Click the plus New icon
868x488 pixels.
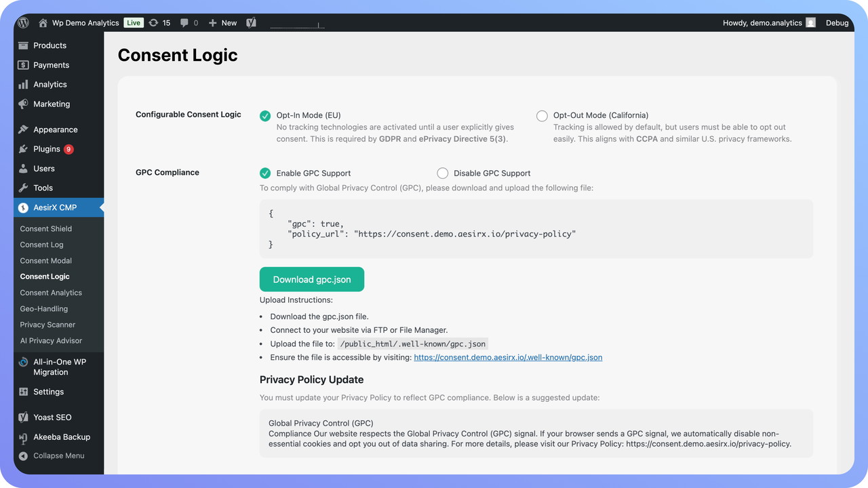coord(212,22)
